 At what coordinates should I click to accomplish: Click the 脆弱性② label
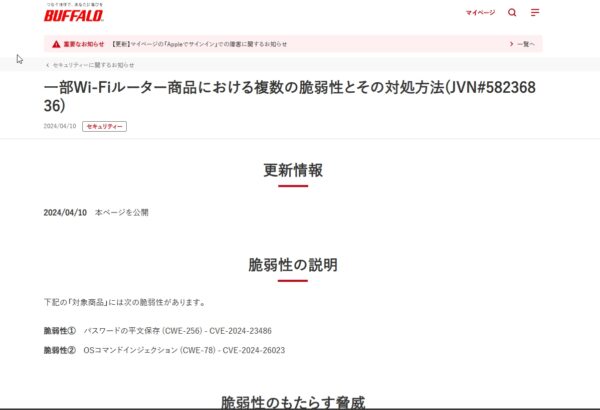[x=60, y=350]
